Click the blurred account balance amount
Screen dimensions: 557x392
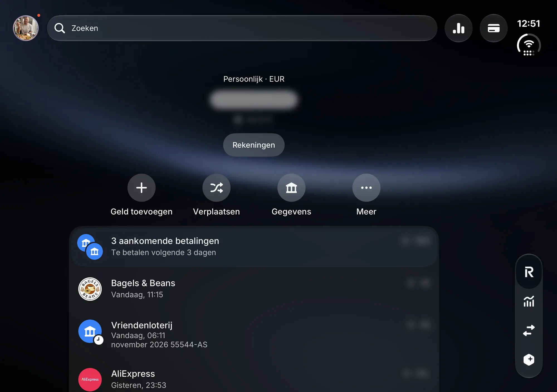[254, 100]
